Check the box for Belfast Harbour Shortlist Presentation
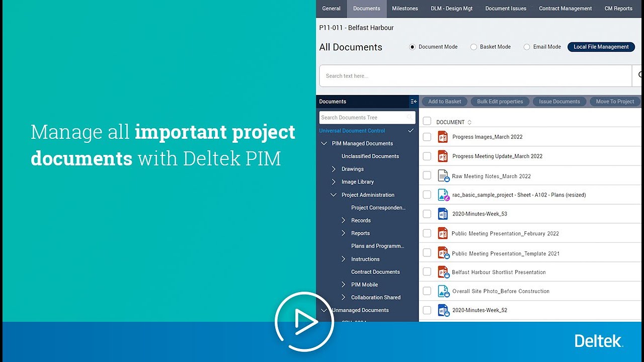 tap(427, 271)
